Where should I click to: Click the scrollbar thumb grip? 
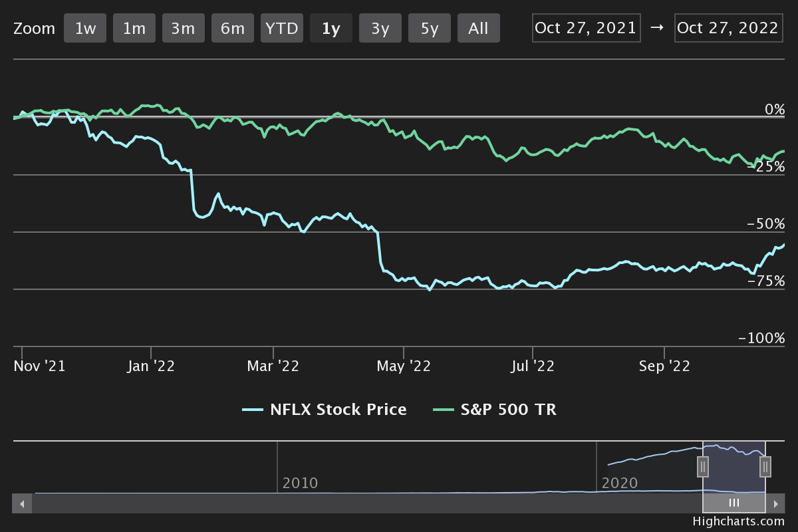(734, 503)
